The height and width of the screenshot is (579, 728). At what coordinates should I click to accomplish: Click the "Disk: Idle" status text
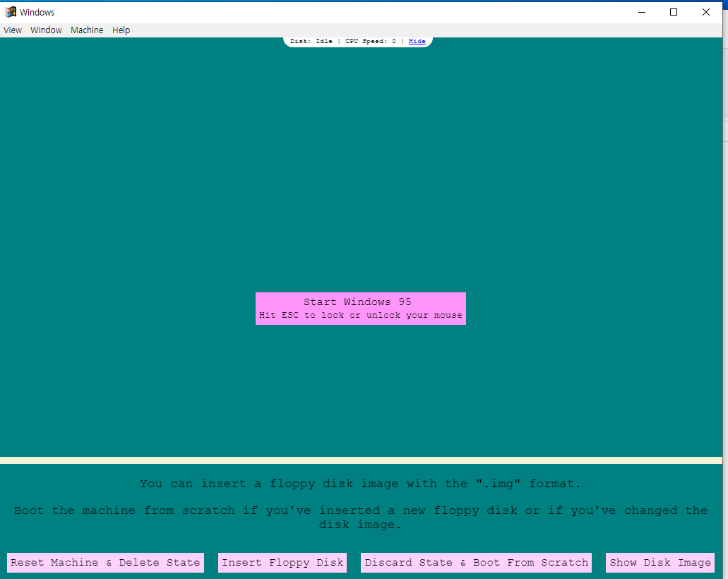311,42
